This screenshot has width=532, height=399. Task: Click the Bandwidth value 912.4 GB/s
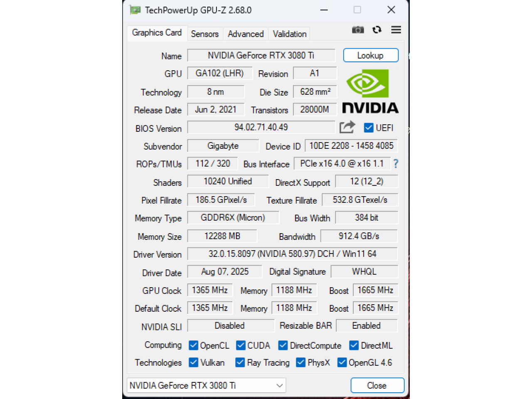(359, 236)
